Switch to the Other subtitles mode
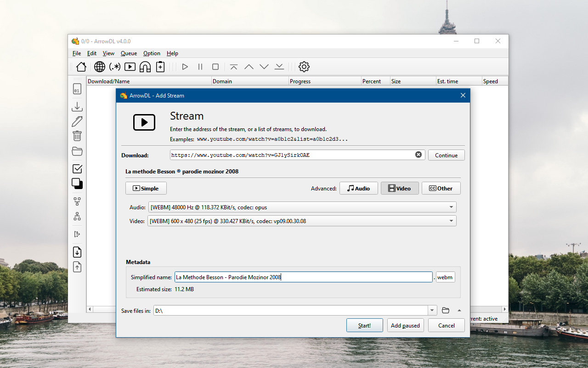 (x=441, y=188)
